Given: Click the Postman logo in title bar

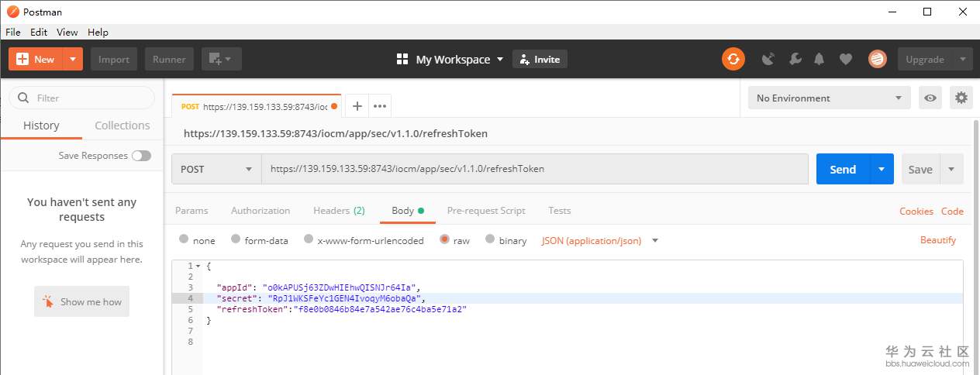Looking at the screenshot, I should [12, 12].
